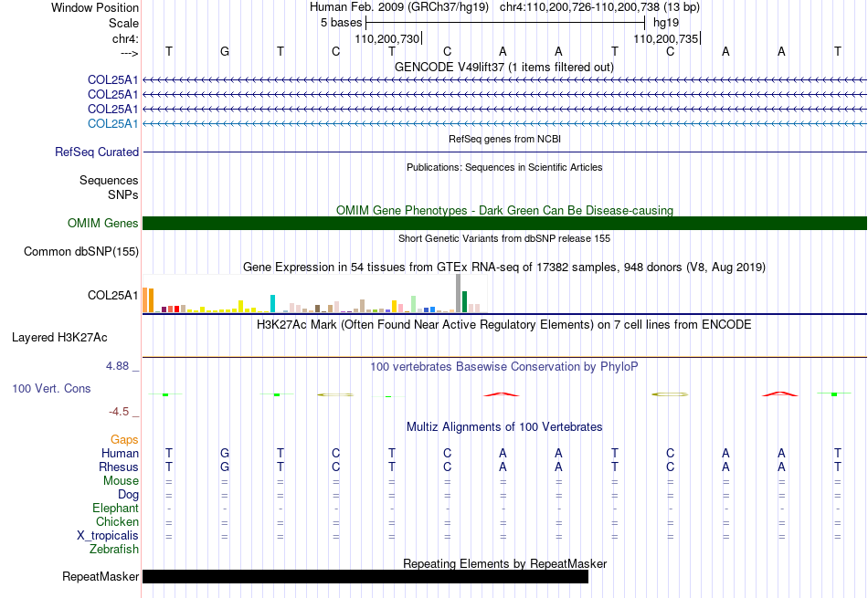Click the orange Gaps label
The height and width of the screenshot is (598, 868).
[124, 439]
